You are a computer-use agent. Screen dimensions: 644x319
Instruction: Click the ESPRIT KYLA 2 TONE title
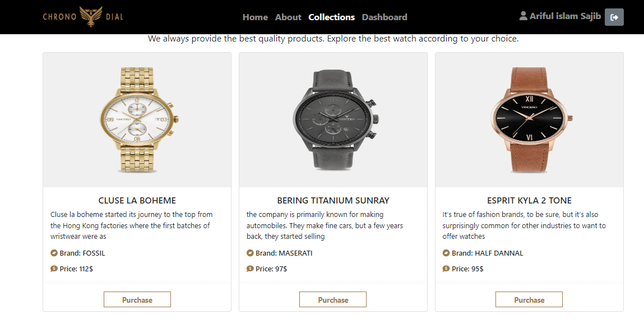529,201
